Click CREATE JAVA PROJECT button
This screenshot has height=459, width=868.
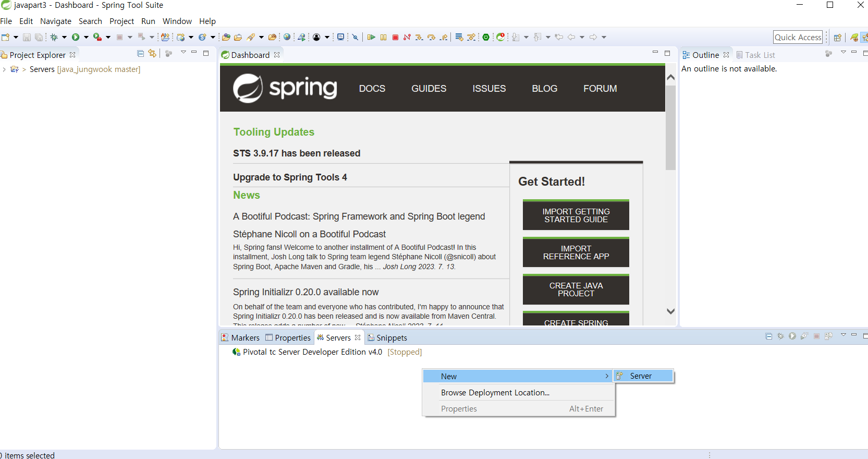pos(576,289)
